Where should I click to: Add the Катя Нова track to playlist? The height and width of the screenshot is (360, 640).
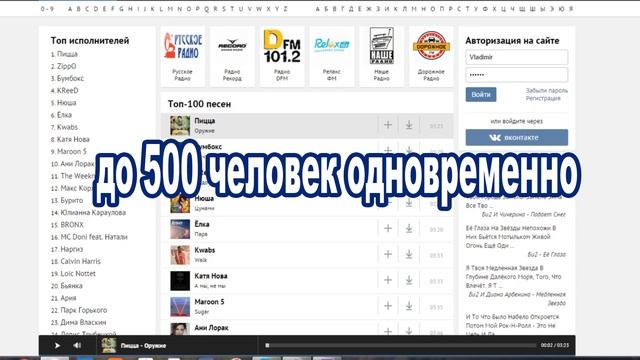(x=388, y=280)
